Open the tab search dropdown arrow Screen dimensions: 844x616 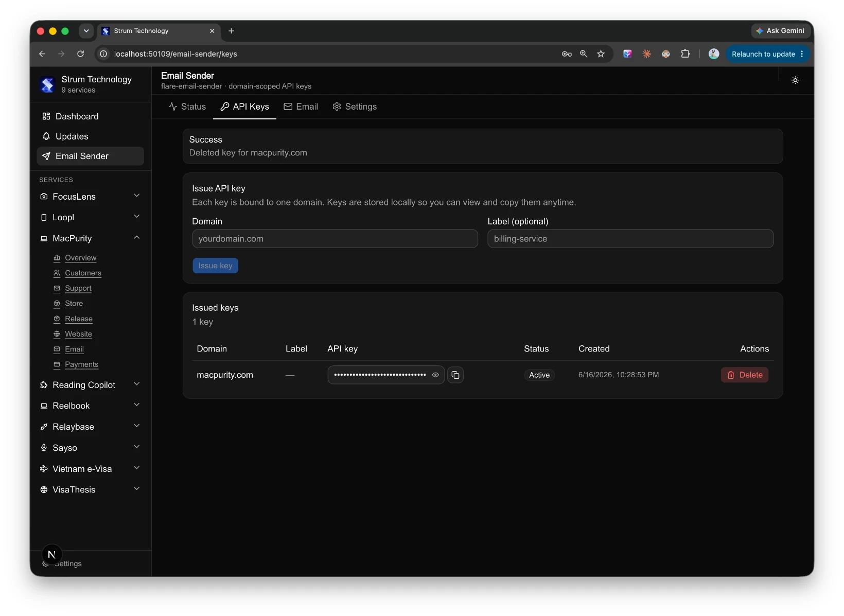point(86,31)
